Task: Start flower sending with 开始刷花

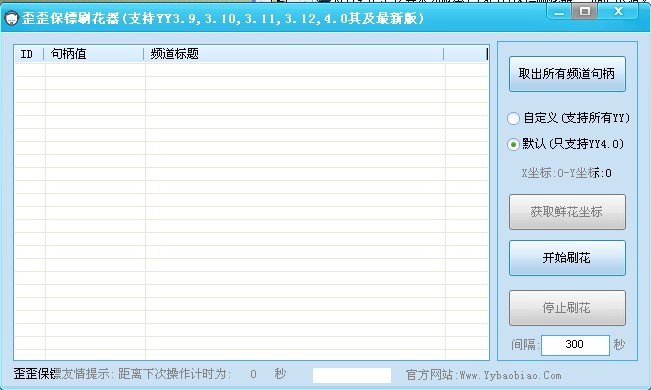Action: (x=567, y=258)
